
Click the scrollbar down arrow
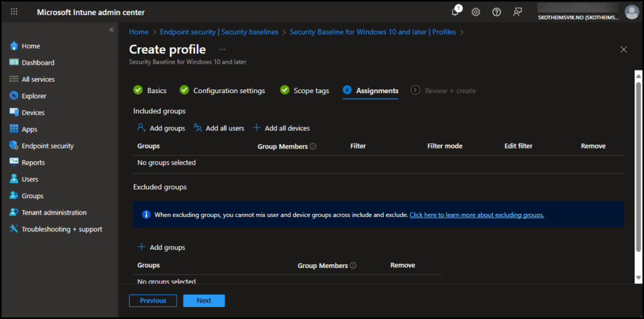[x=638, y=278]
